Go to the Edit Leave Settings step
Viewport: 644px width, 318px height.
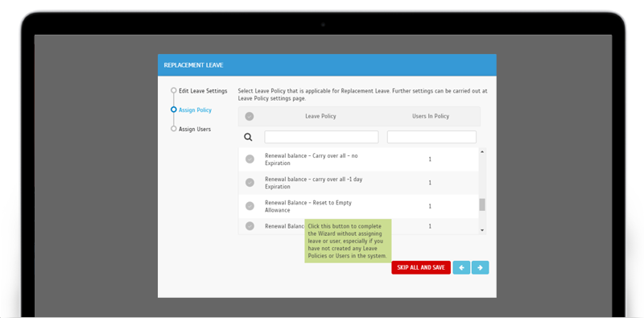click(x=203, y=91)
